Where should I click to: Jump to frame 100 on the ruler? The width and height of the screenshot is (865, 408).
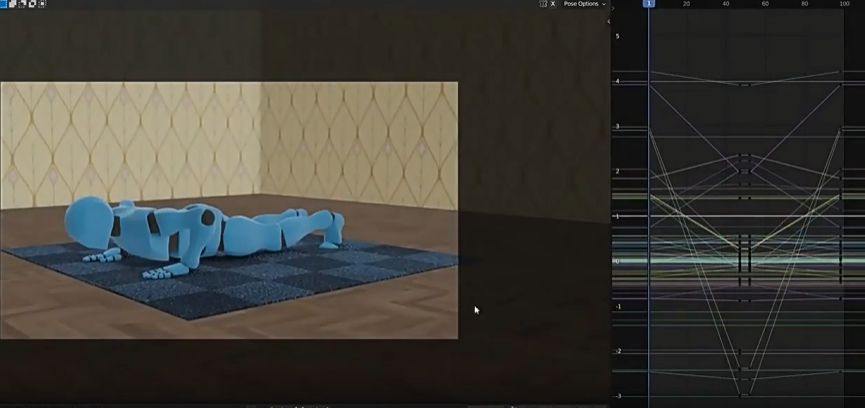click(x=845, y=4)
